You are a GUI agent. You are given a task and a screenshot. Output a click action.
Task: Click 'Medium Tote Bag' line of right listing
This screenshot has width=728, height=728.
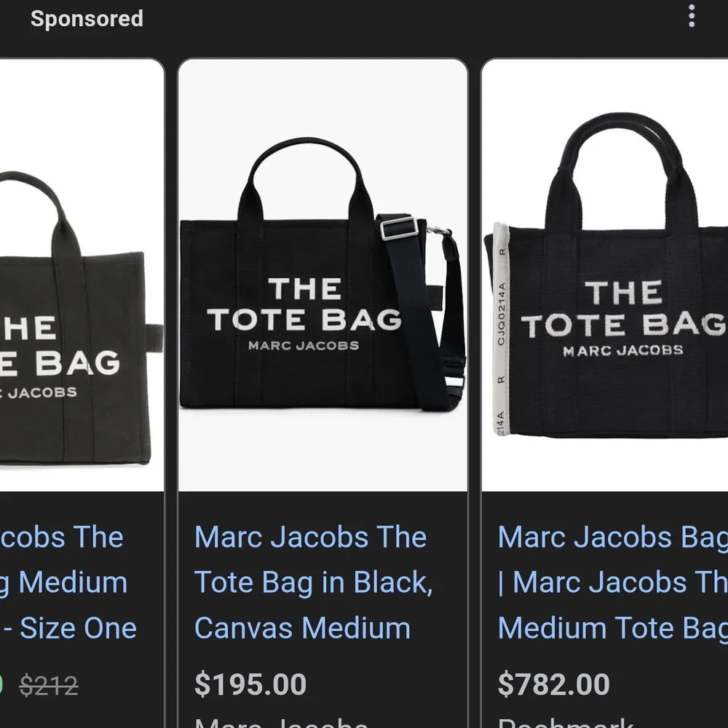(613, 628)
